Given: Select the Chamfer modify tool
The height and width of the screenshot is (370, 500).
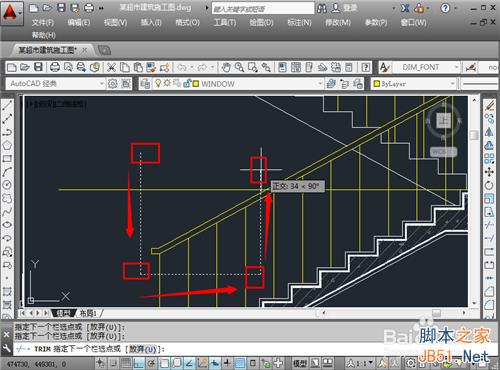Looking at the screenshot, I should point(489,292).
